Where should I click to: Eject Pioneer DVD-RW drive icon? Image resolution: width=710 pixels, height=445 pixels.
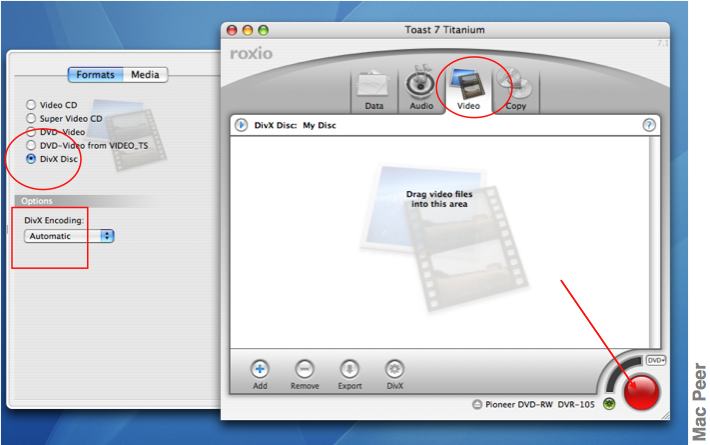tap(477, 404)
